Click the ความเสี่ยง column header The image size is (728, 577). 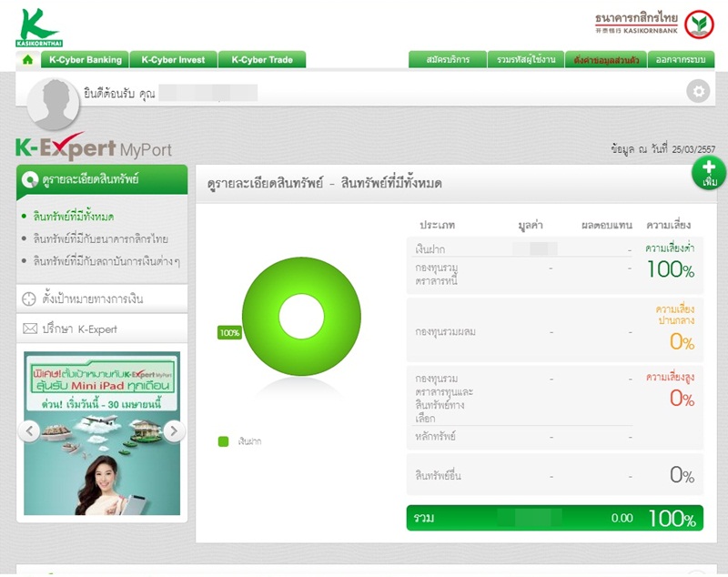click(x=669, y=225)
